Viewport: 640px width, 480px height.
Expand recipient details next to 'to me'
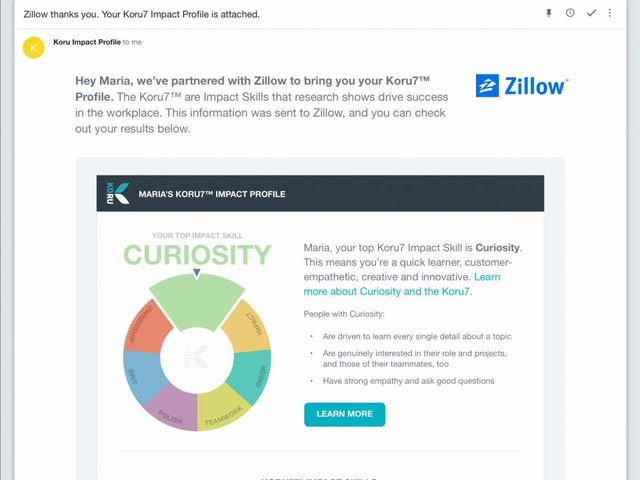coord(132,42)
